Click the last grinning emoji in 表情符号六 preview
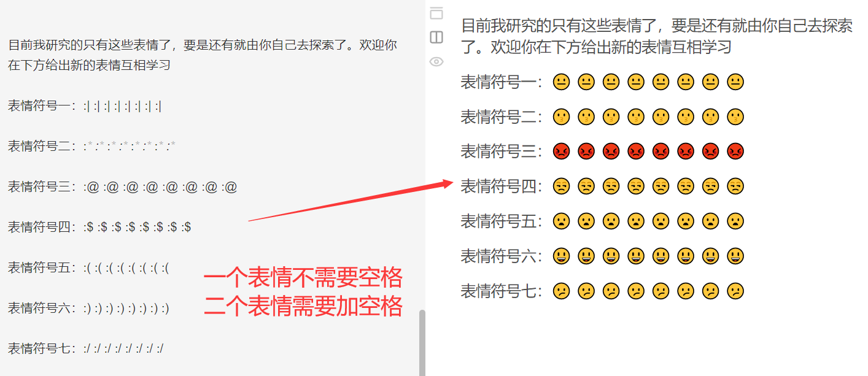 click(x=735, y=256)
